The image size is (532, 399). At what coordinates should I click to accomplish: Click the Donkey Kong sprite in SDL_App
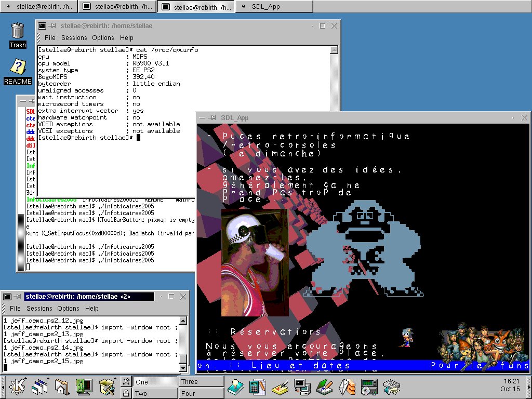point(364,248)
